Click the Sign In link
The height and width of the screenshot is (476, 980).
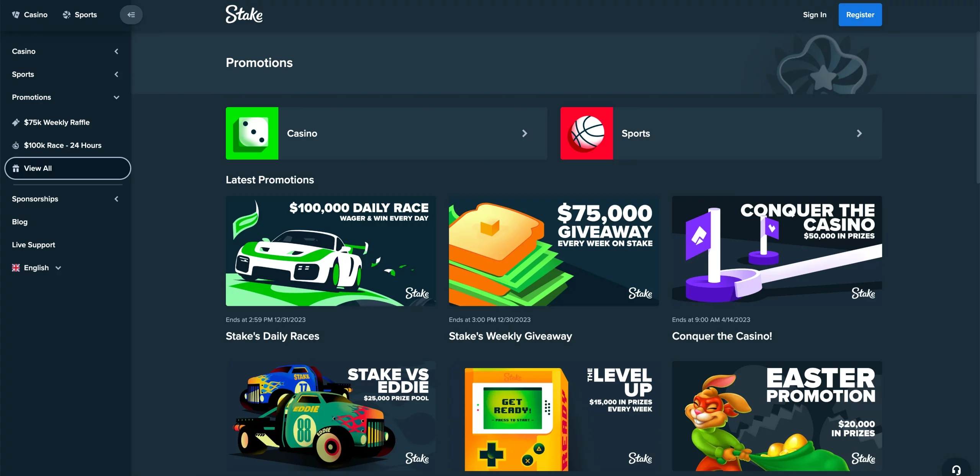815,15
